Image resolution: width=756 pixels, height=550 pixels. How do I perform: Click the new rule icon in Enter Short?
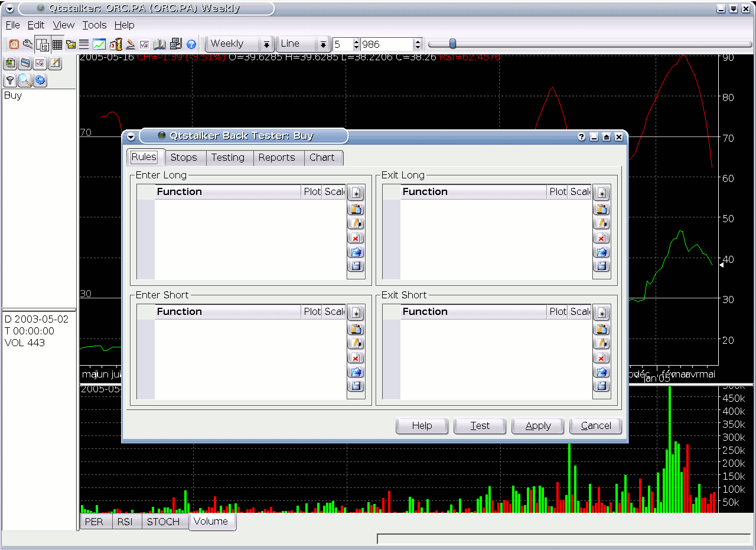pos(356,313)
